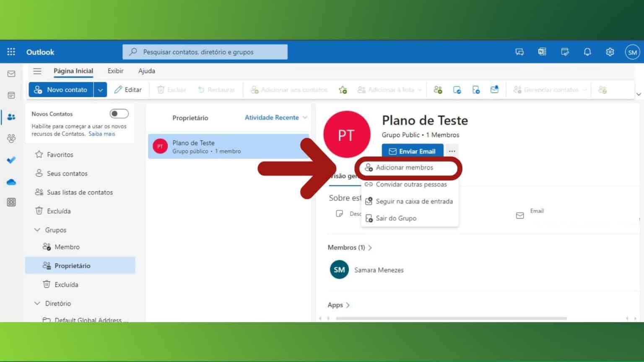Enable the Novos Contatos toggle switch

pyautogui.click(x=119, y=113)
